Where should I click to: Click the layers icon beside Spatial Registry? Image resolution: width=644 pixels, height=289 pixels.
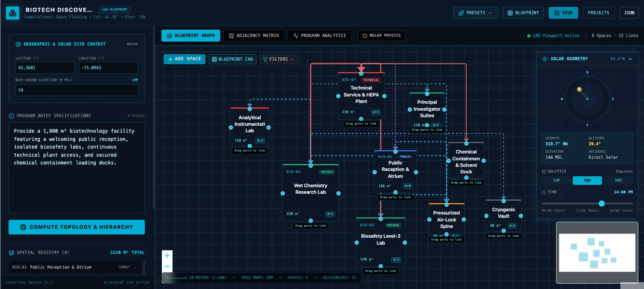[x=11, y=253]
